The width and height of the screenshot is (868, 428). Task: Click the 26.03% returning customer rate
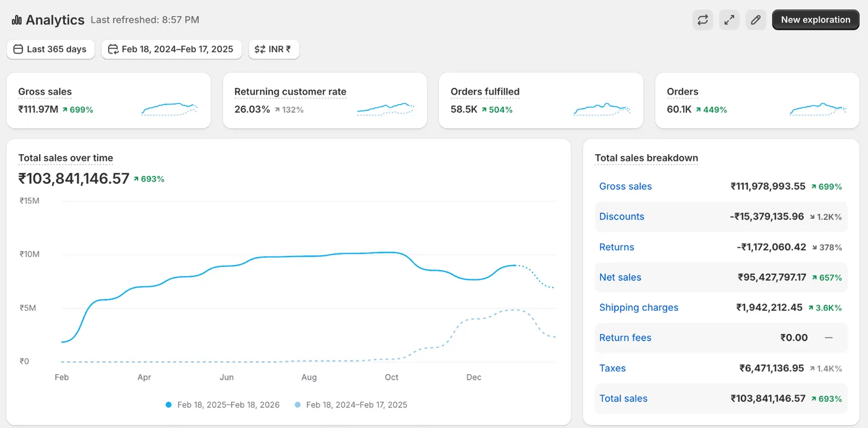252,110
